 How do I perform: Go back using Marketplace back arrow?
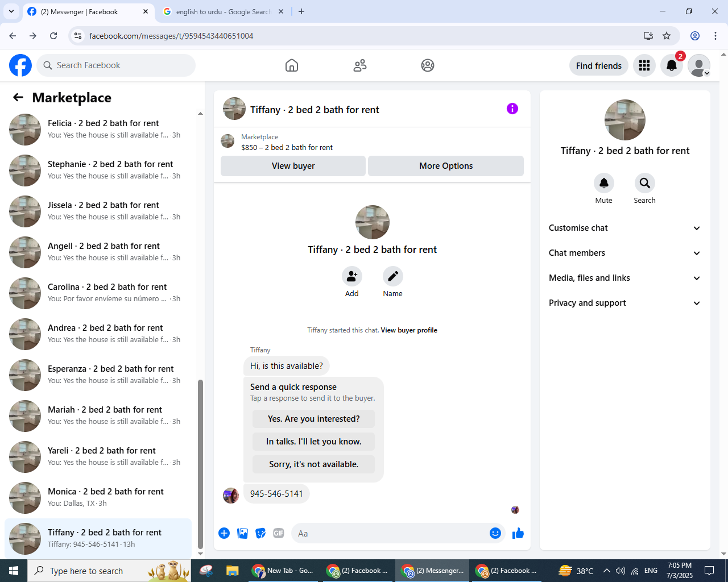pos(18,97)
